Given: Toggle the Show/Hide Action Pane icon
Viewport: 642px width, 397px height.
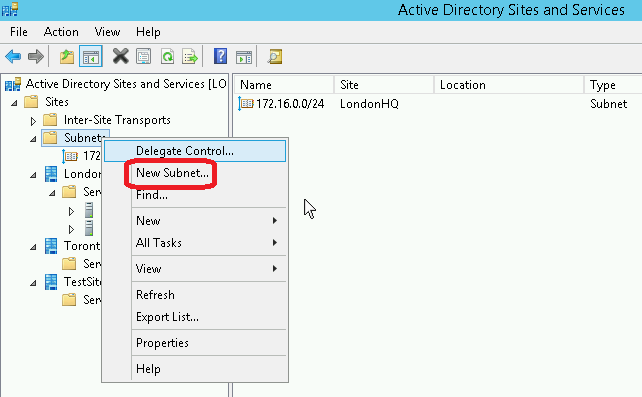Looking at the screenshot, I should [x=244, y=57].
